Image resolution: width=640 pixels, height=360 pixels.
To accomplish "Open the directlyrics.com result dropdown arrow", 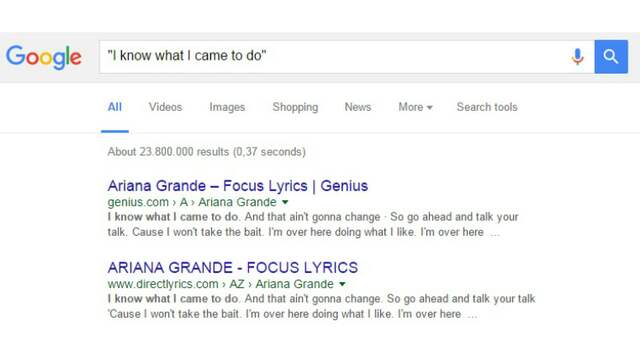I will pyautogui.click(x=342, y=284).
